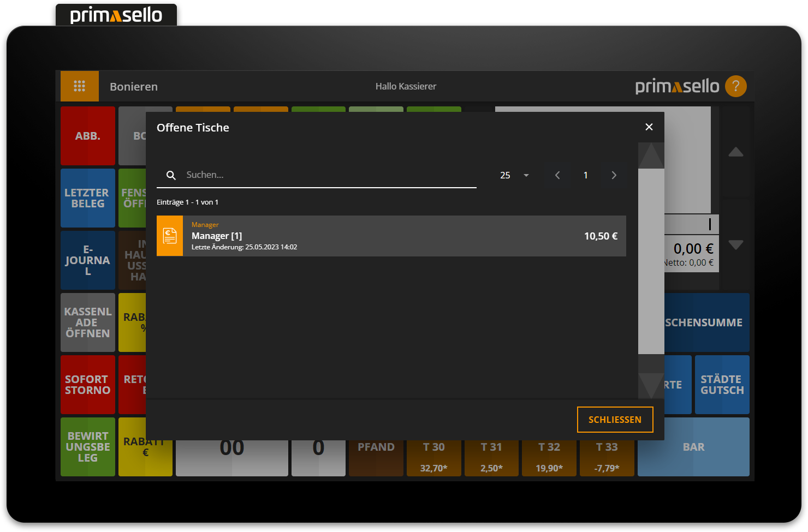Select page number 1 in pagination
This screenshot has height=532, width=808.
[585, 175]
